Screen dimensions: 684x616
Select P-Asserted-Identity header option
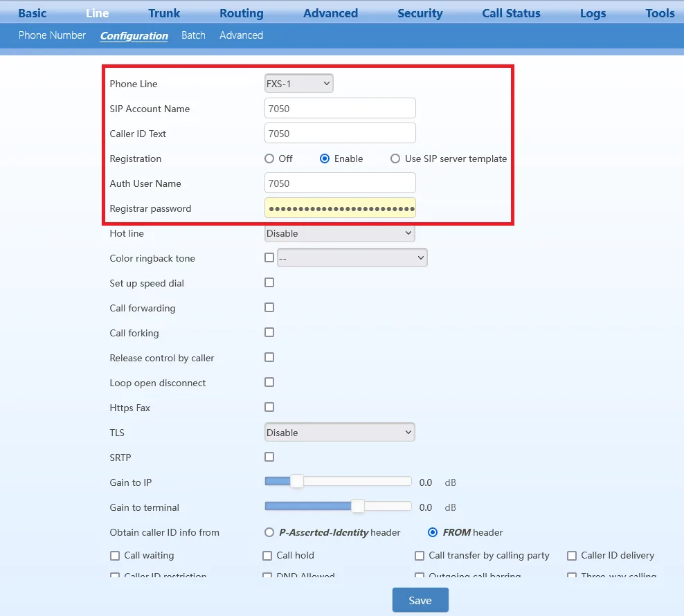tap(269, 532)
